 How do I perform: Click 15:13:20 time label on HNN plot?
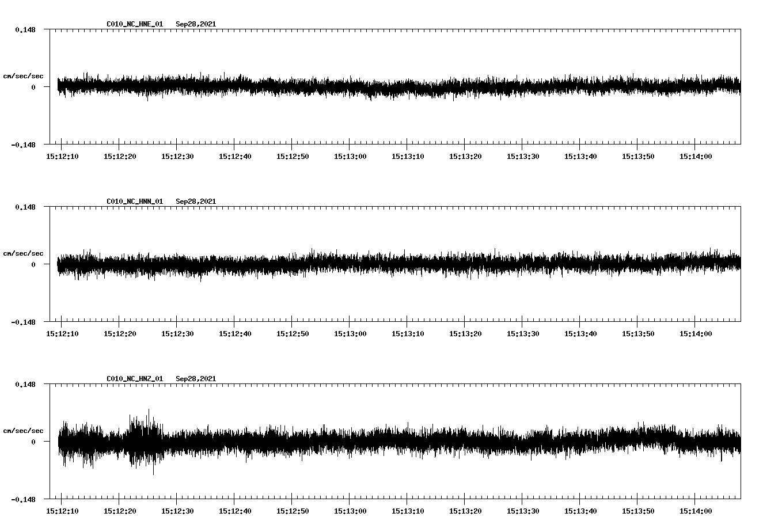(465, 334)
